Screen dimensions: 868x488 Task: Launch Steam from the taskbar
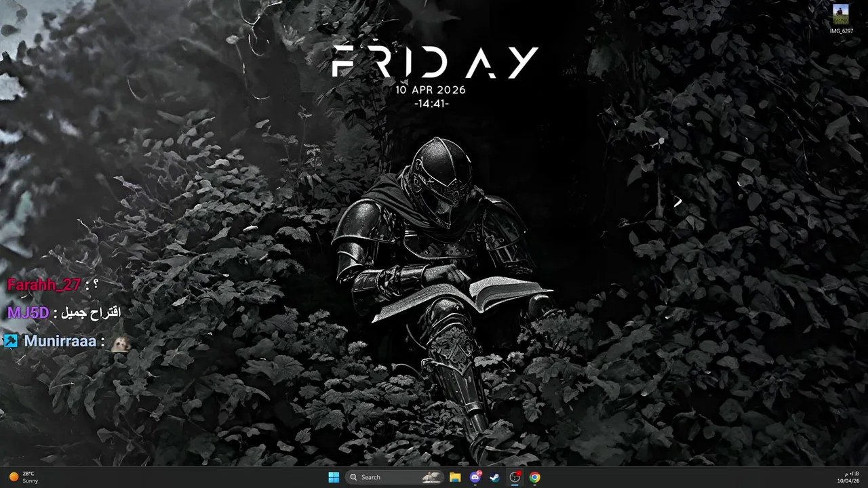point(494,477)
